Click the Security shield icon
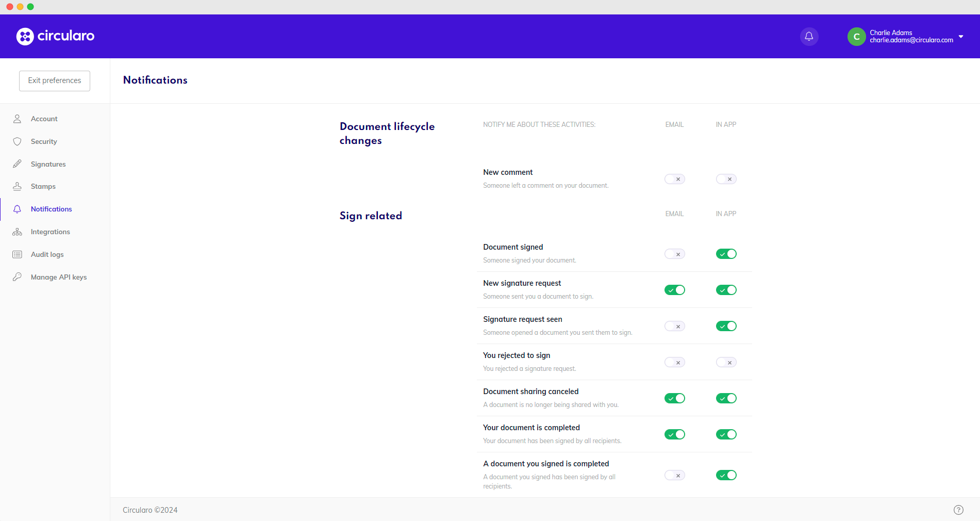The image size is (980, 521). click(x=17, y=141)
